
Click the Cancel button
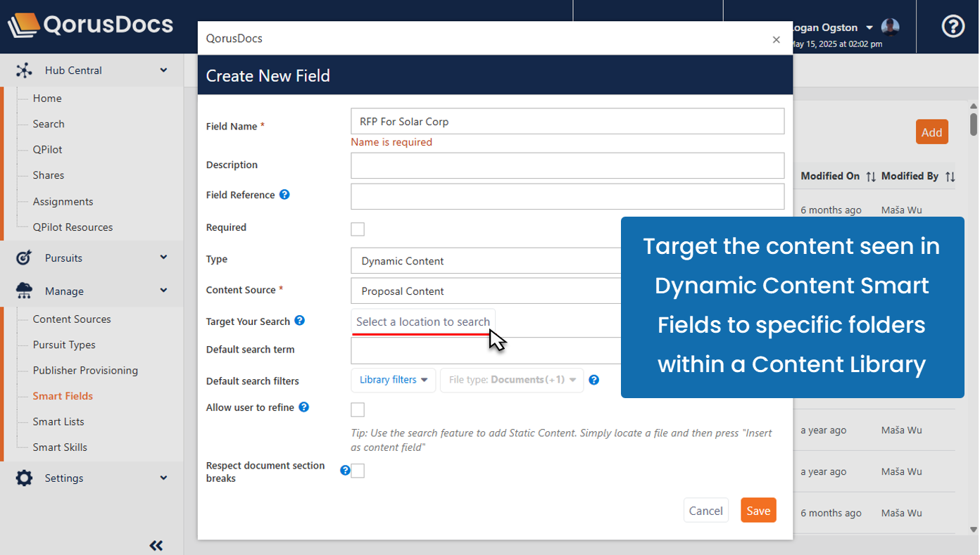click(705, 511)
